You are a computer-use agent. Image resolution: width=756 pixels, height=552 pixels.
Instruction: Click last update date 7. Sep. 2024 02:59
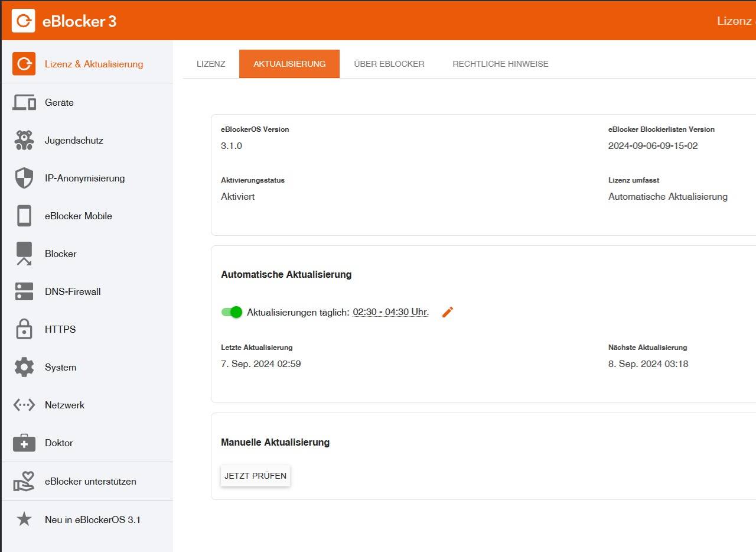click(x=260, y=364)
